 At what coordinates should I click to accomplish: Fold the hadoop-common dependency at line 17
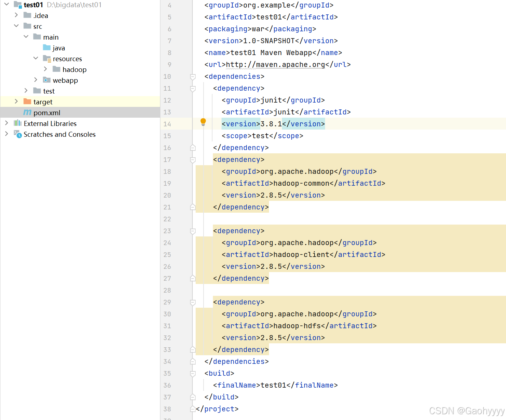193,159
